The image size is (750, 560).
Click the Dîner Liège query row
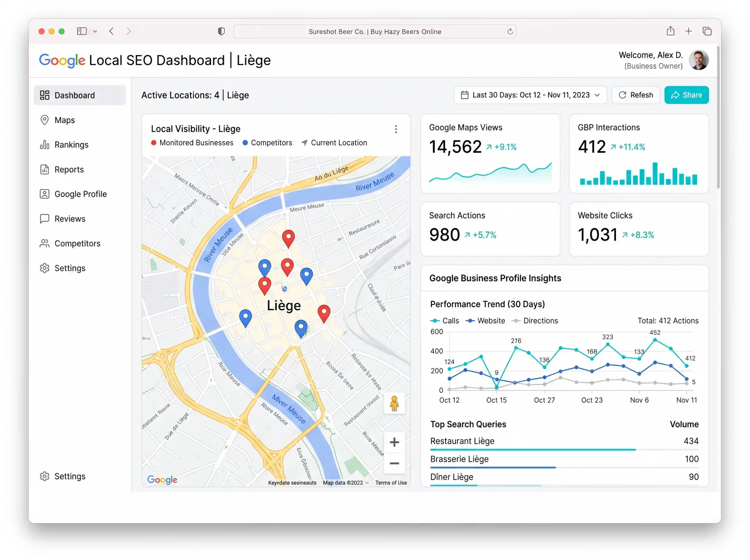coord(564,478)
